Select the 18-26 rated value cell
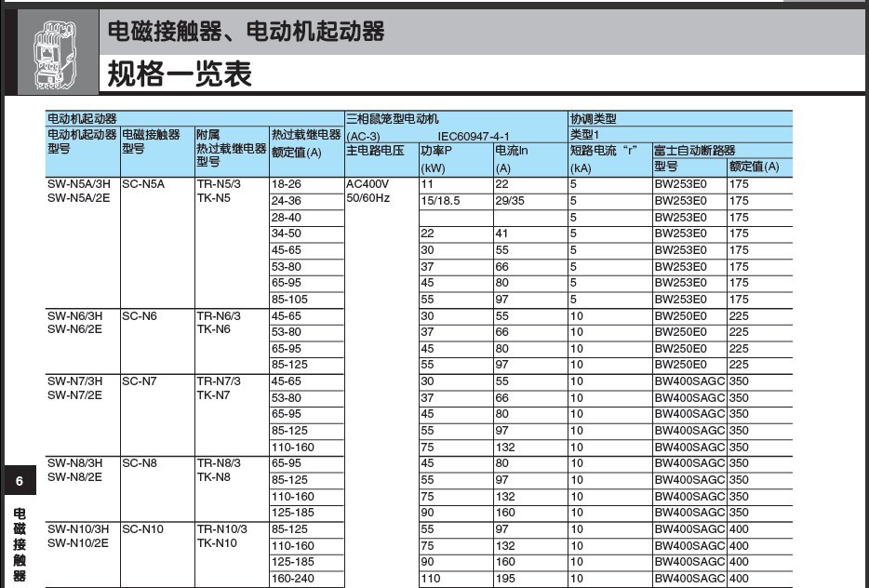Image resolution: width=869 pixels, height=588 pixels. pyautogui.click(x=287, y=184)
